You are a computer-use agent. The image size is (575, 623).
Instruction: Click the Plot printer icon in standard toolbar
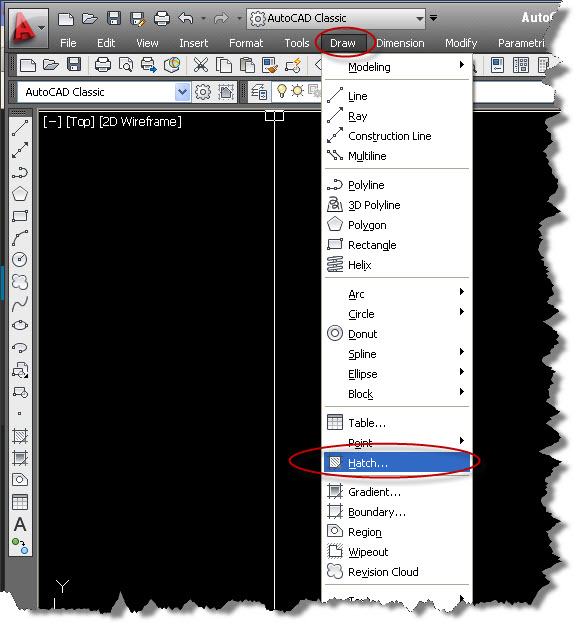tap(103, 64)
